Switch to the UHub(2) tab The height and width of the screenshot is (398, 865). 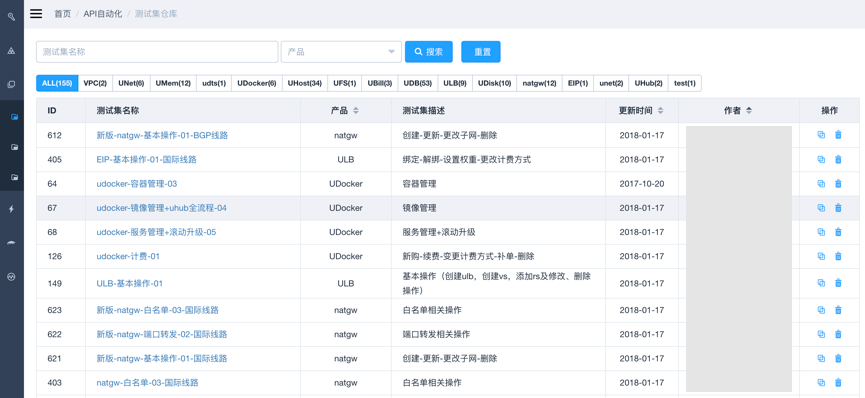[648, 83]
